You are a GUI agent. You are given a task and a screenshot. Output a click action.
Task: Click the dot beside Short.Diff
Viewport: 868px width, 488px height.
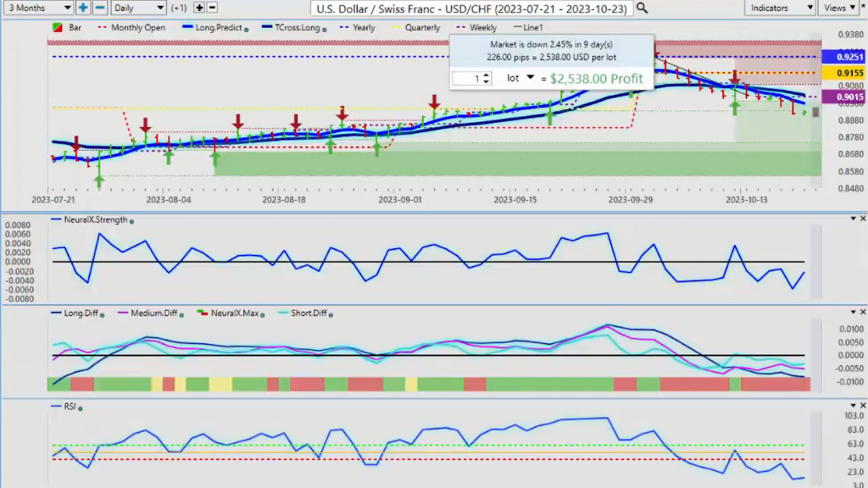331,315
